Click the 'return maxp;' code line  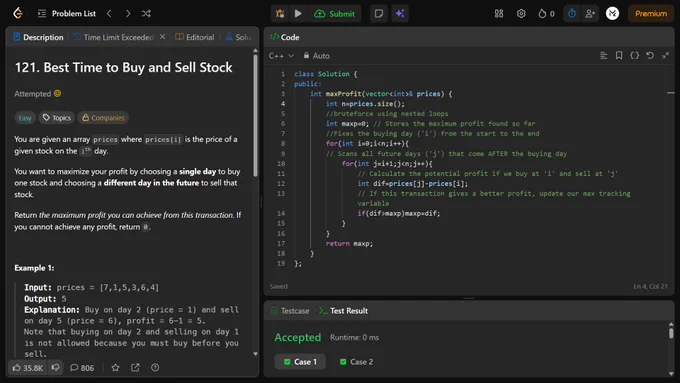[x=349, y=243]
